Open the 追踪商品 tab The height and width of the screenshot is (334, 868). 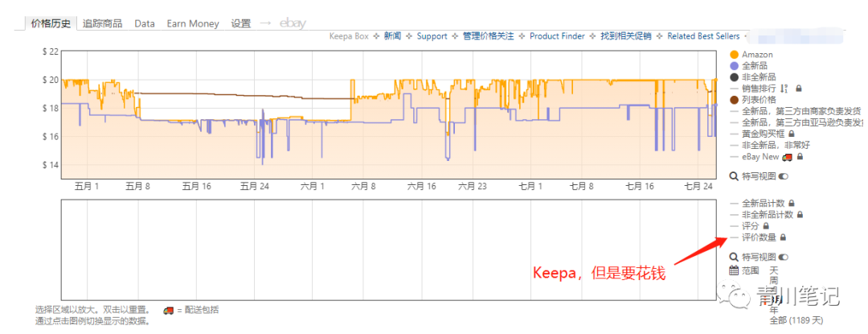tap(102, 23)
